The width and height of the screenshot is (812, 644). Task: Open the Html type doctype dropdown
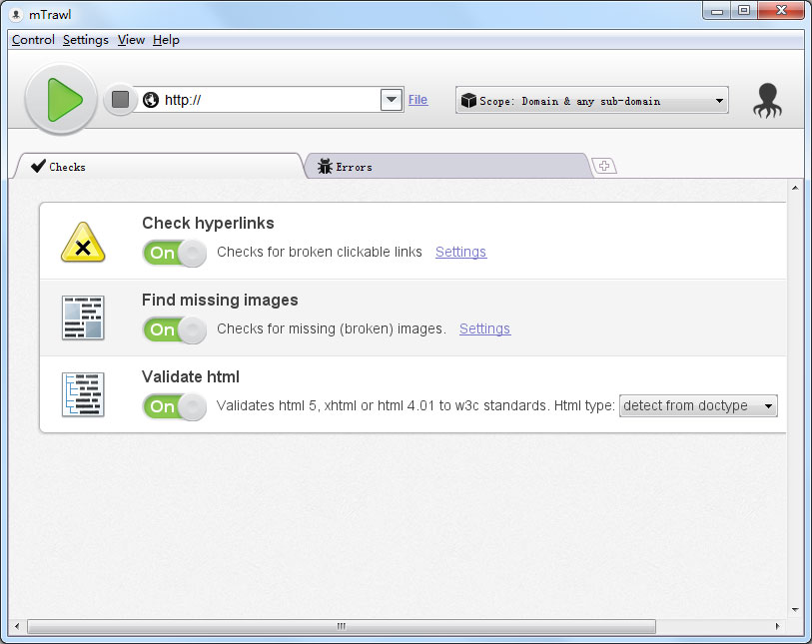(698, 406)
